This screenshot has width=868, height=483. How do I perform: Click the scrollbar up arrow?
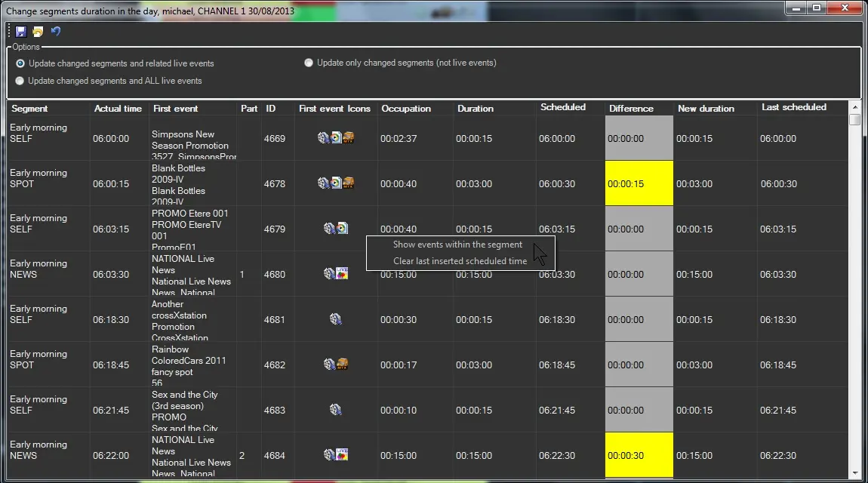(854, 107)
